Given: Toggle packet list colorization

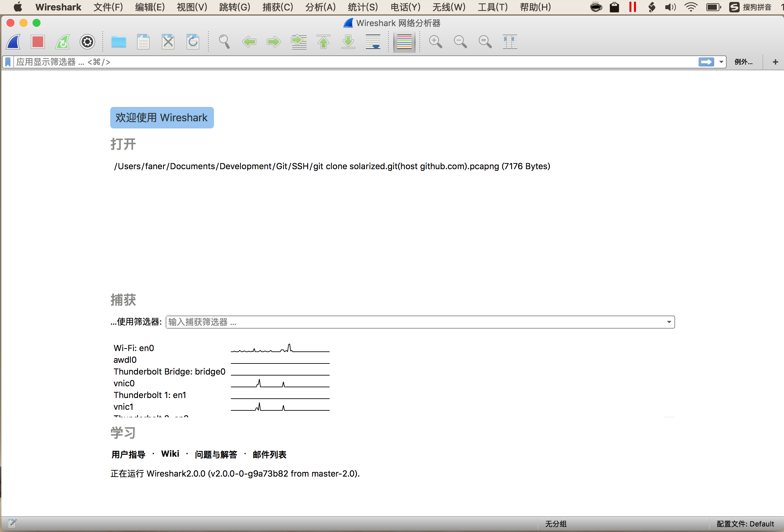Looking at the screenshot, I should (x=404, y=42).
